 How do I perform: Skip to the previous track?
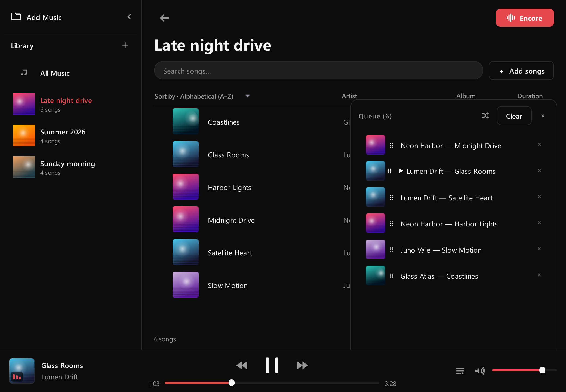click(242, 365)
